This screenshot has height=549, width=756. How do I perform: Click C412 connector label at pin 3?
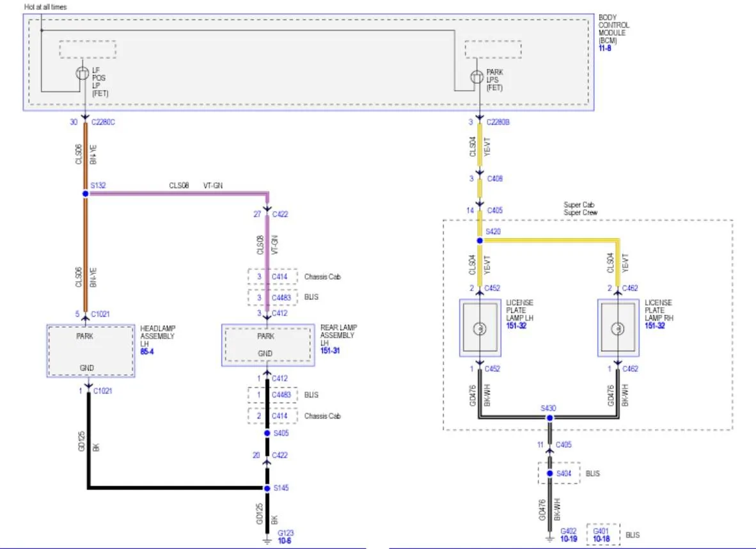pos(280,313)
